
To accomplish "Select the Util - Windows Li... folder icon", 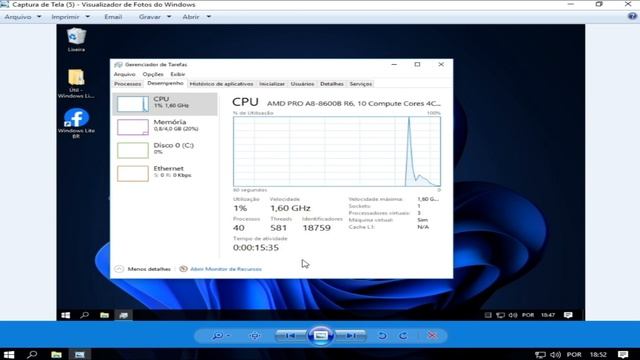I will pyautogui.click(x=76, y=84).
